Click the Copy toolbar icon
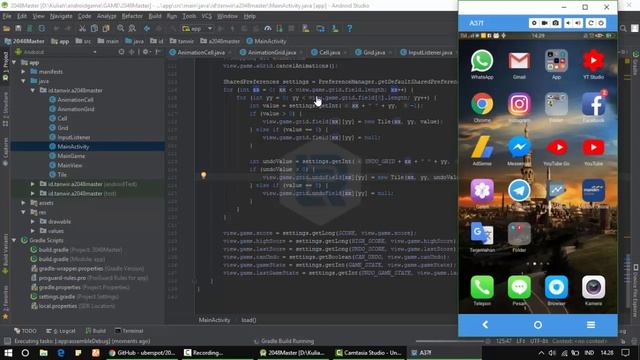Viewport: 640px width, 360px height. [x=94, y=29]
